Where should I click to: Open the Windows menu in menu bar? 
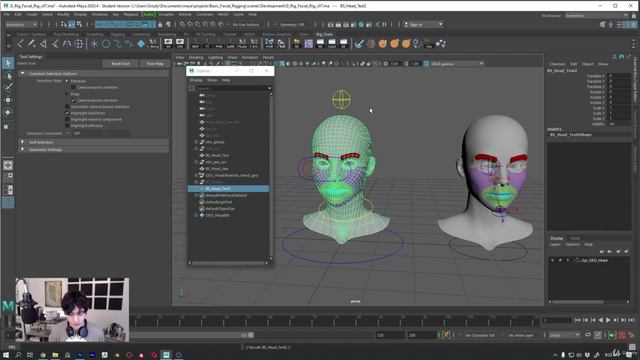click(x=100, y=14)
